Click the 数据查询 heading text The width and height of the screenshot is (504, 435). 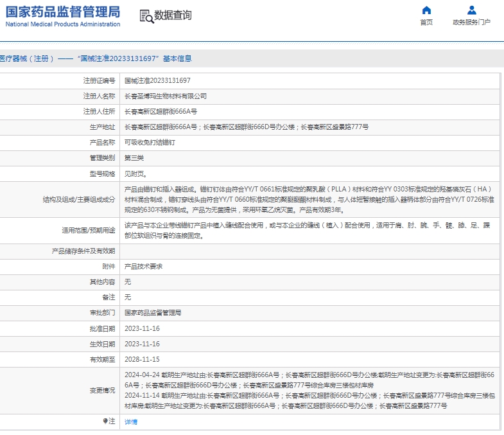pos(173,15)
